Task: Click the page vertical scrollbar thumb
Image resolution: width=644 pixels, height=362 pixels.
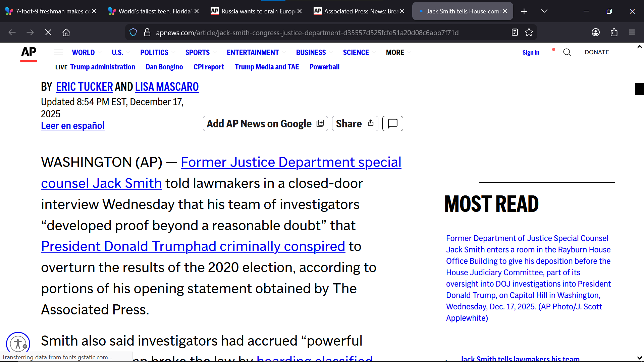Action: (639, 89)
